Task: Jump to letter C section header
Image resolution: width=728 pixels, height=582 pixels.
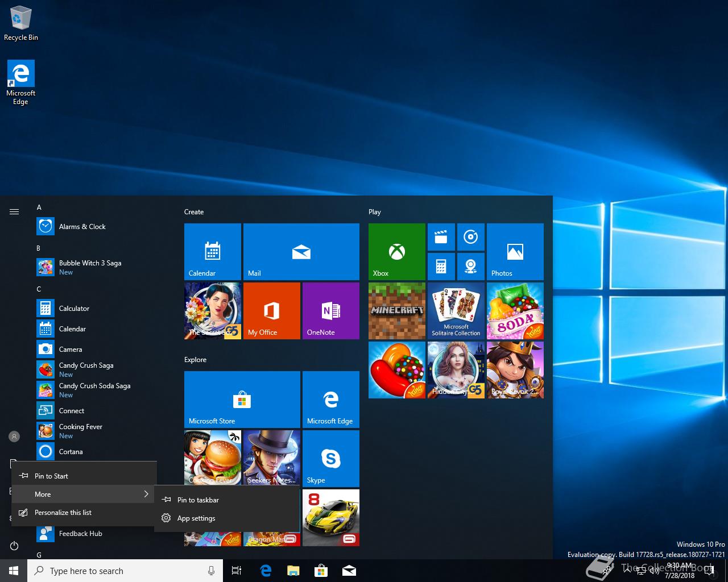Action: 39,289
